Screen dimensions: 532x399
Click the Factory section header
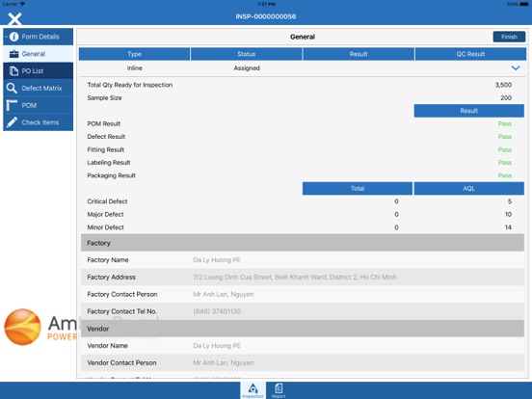pos(303,243)
